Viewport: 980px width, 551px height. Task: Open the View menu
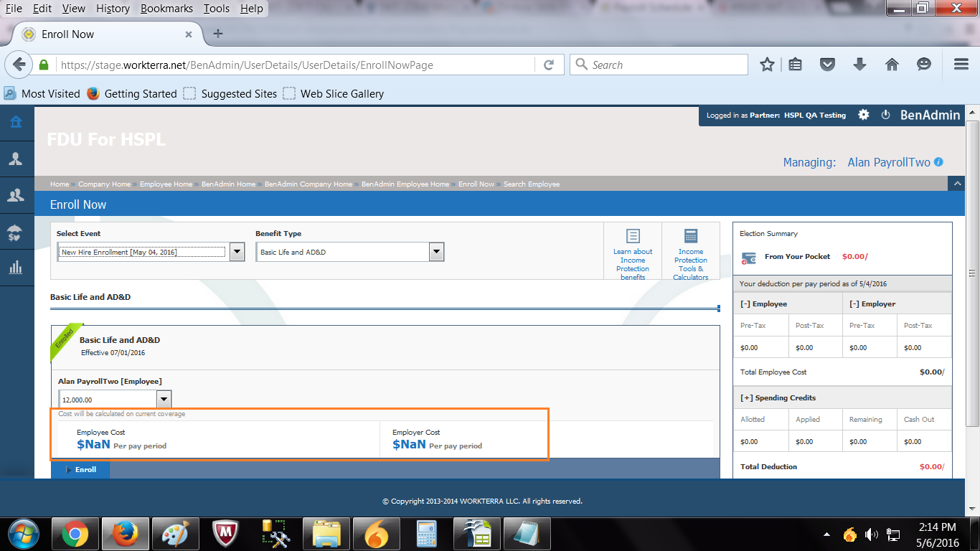tap(73, 9)
